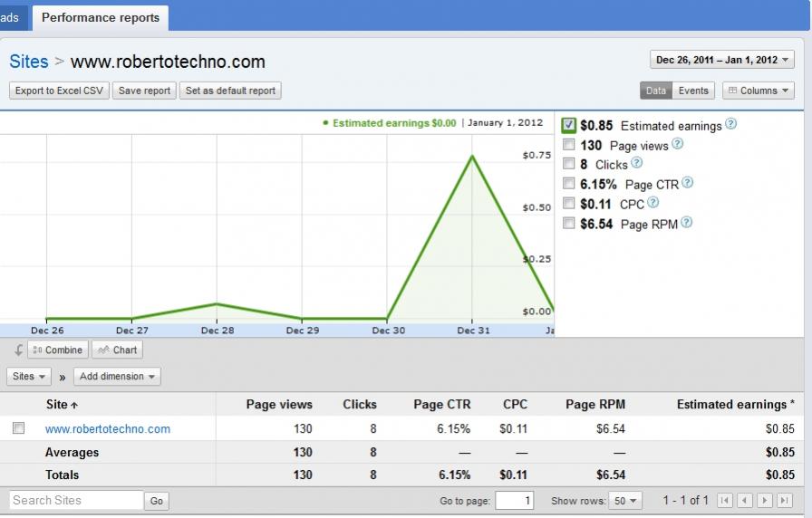Open help icon for Estimated earnings
Screen dimensions: 812x518
click(730, 124)
